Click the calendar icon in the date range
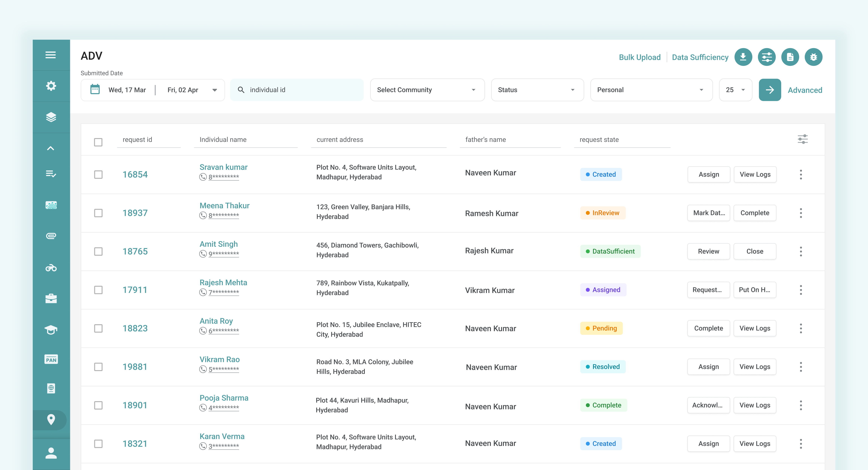Viewport: 868px width, 470px height. pyautogui.click(x=95, y=89)
